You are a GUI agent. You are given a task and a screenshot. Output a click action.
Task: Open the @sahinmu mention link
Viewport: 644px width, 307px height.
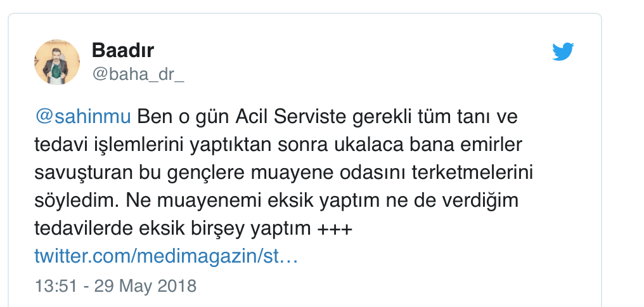tap(82, 117)
